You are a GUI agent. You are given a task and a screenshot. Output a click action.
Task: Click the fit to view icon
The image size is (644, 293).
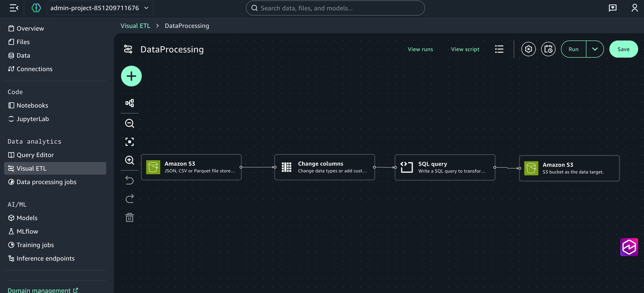(130, 142)
